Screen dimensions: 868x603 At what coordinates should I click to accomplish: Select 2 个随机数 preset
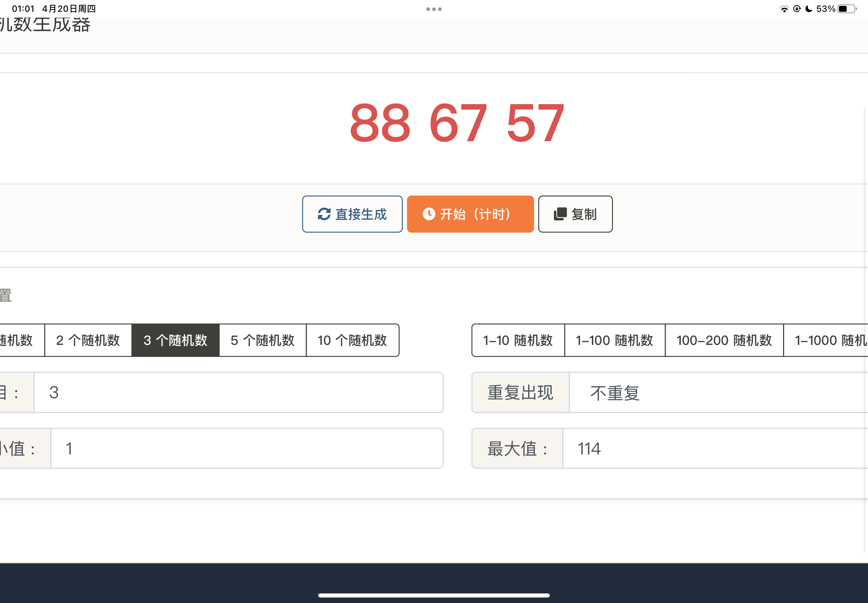pyautogui.click(x=88, y=340)
